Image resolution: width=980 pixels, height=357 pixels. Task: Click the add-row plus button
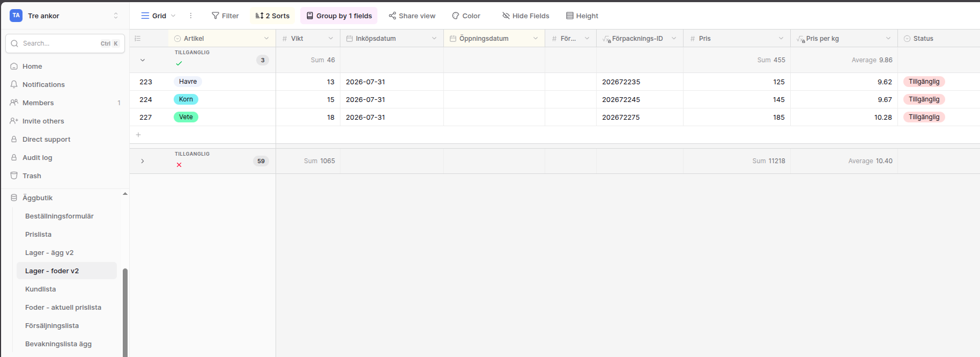tap(138, 135)
